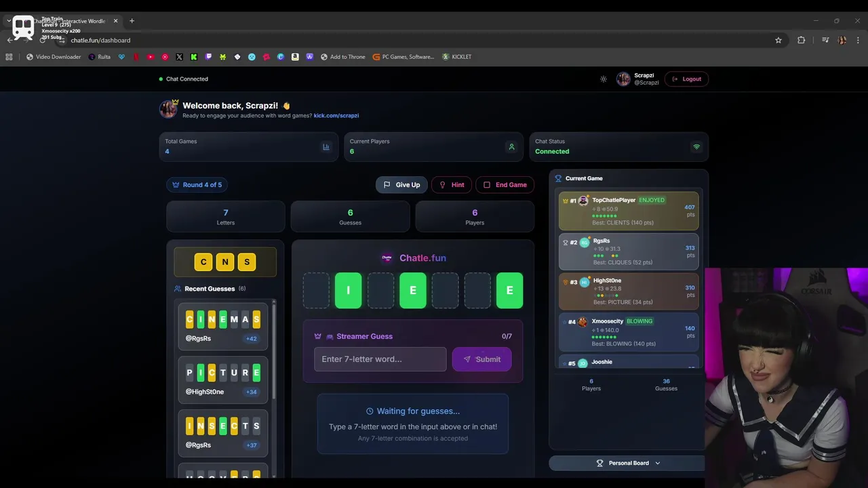Open the Amazon bookmark icon
Viewport: 868px width, 488px height.
[295, 57]
